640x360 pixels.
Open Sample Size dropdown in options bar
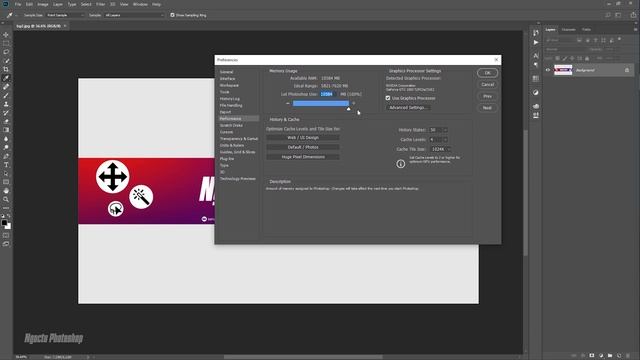point(65,15)
